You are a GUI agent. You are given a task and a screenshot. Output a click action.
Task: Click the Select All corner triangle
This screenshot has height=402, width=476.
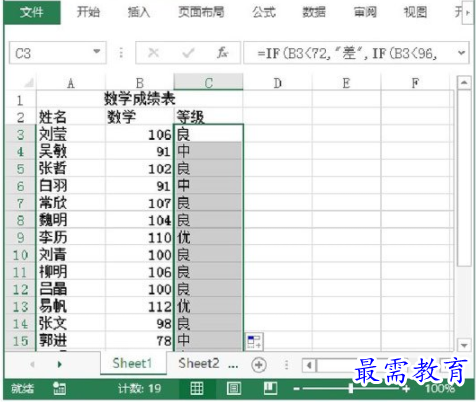coord(29,83)
